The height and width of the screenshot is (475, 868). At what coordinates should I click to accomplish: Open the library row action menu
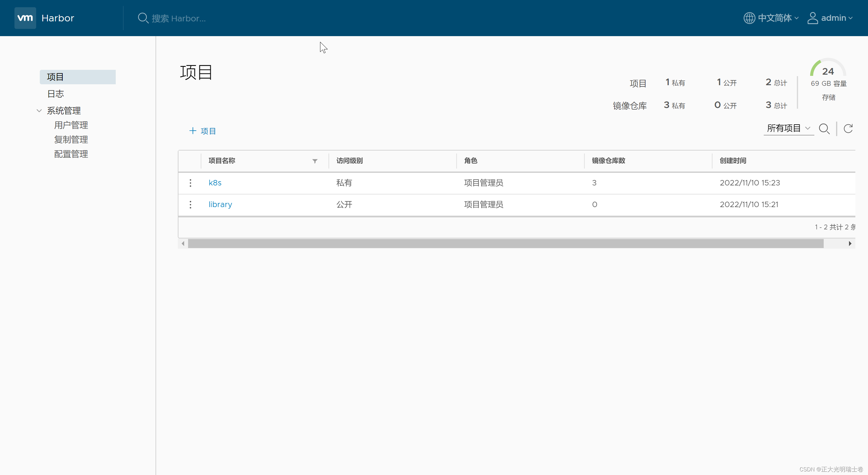coord(190,204)
